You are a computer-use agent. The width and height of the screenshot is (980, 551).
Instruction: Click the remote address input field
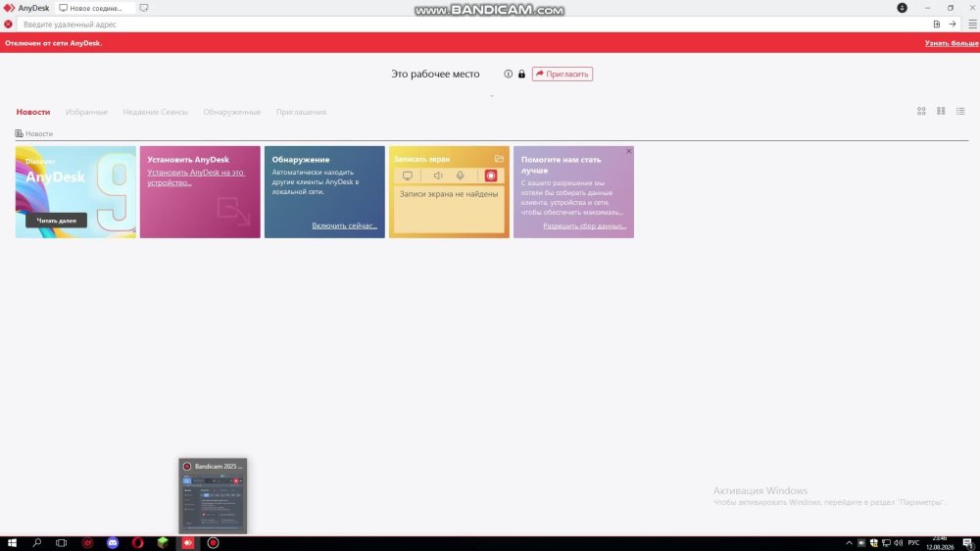[x=472, y=25]
